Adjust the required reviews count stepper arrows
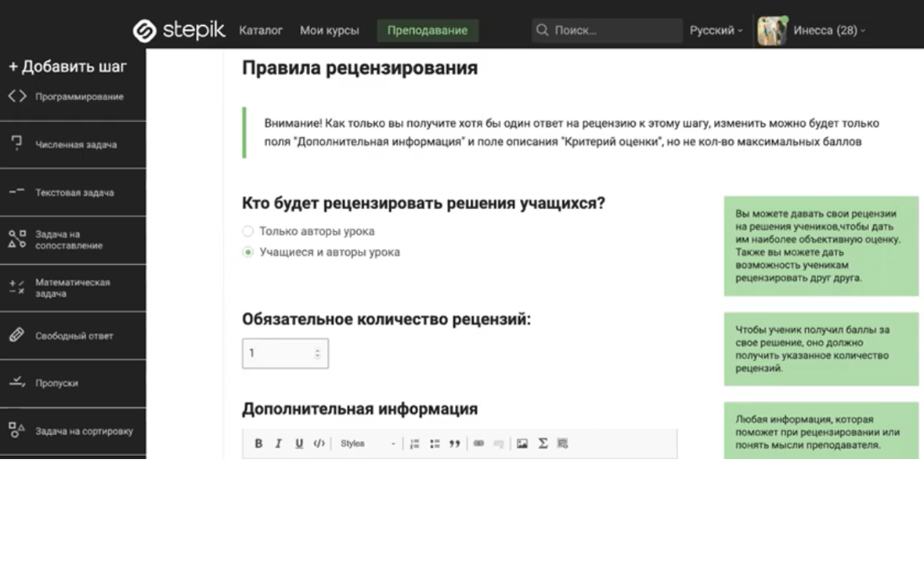924x572 pixels. [x=317, y=353]
